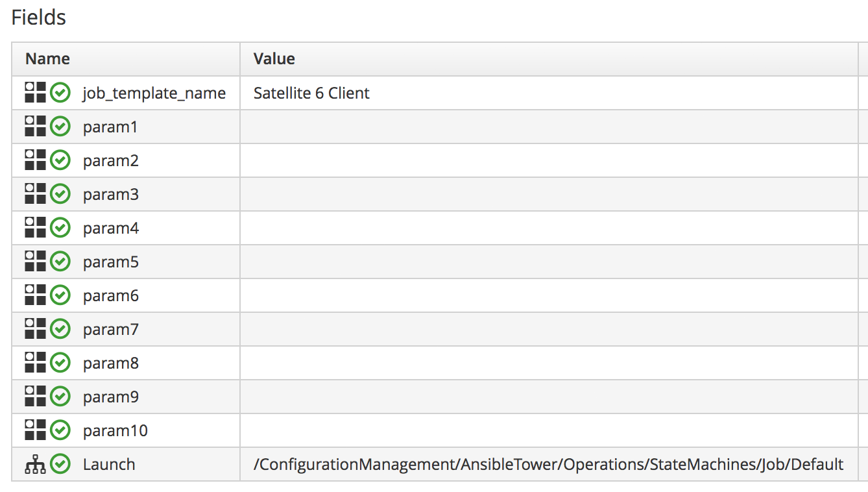Click the attribute icon beside param8
The height and width of the screenshot is (492, 868).
tap(35, 363)
